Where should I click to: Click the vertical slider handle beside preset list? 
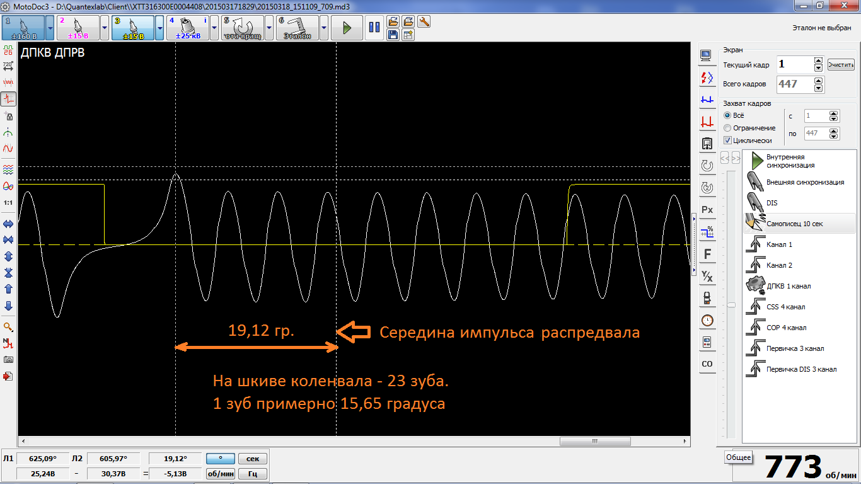(x=731, y=305)
